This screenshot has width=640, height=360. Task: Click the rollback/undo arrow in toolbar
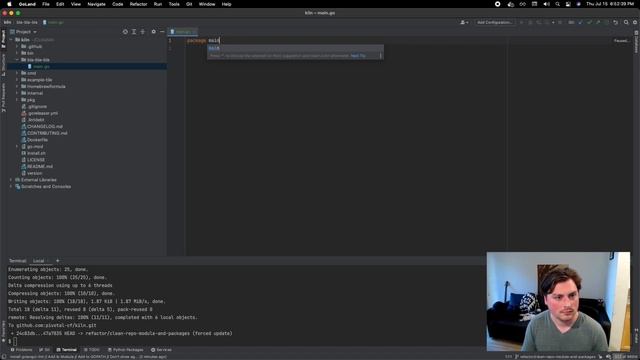click(616, 22)
